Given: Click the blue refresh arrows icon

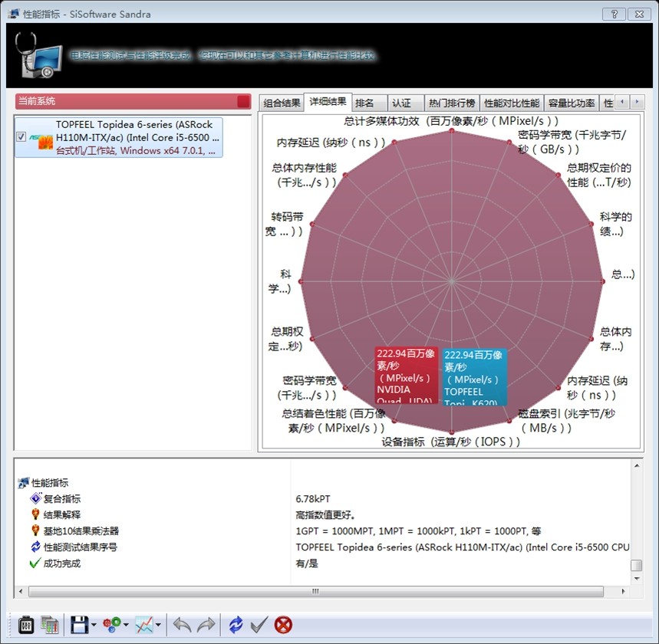Looking at the screenshot, I should pos(236,624).
